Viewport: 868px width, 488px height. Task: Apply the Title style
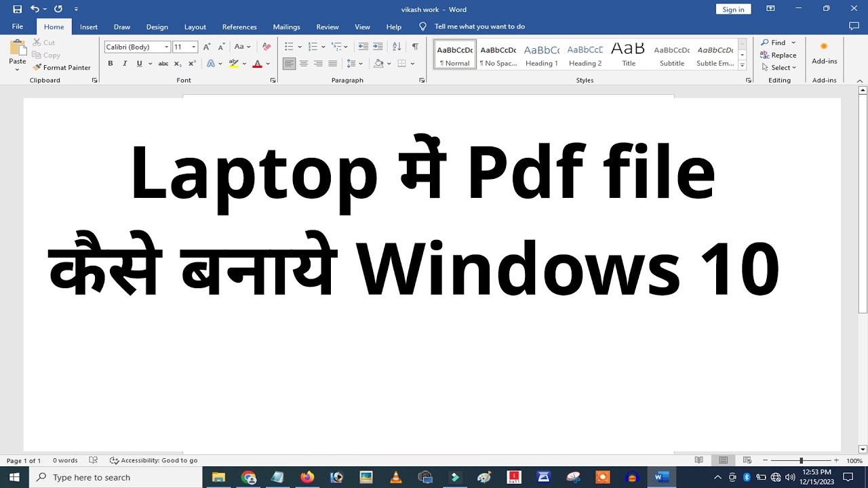629,55
